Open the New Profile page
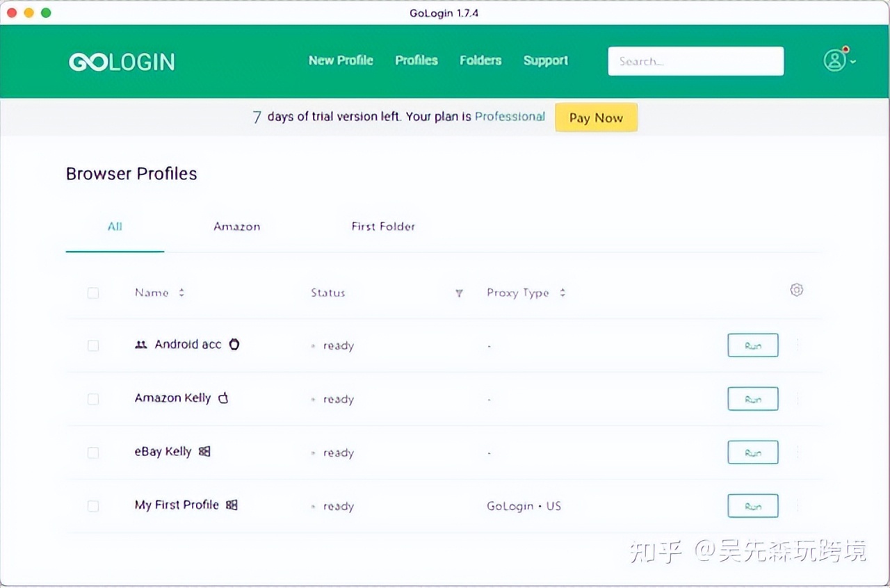 pyautogui.click(x=341, y=60)
